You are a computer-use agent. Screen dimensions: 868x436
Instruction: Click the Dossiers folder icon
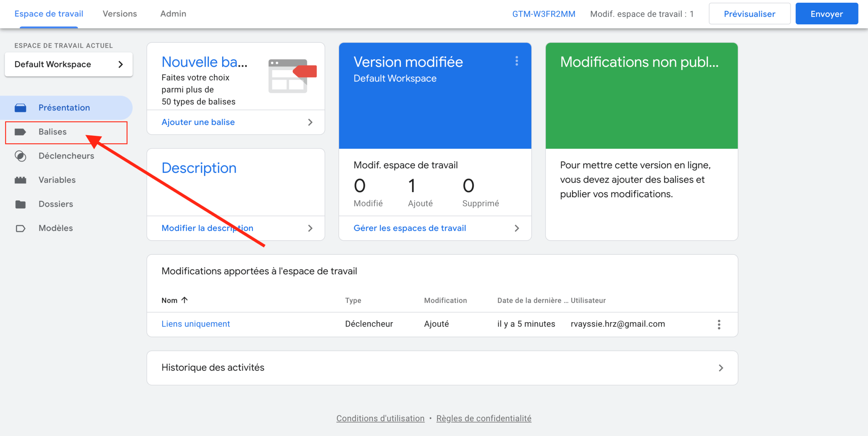click(20, 204)
